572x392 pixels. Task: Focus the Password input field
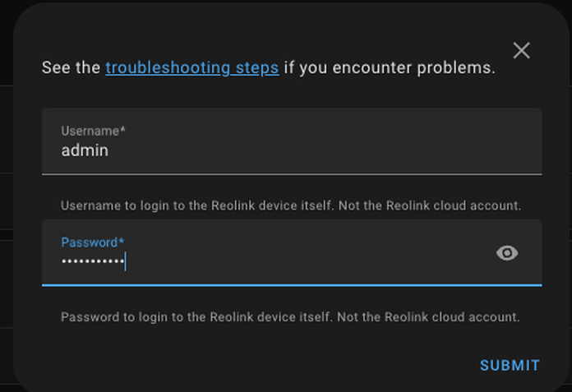[x=292, y=252]
